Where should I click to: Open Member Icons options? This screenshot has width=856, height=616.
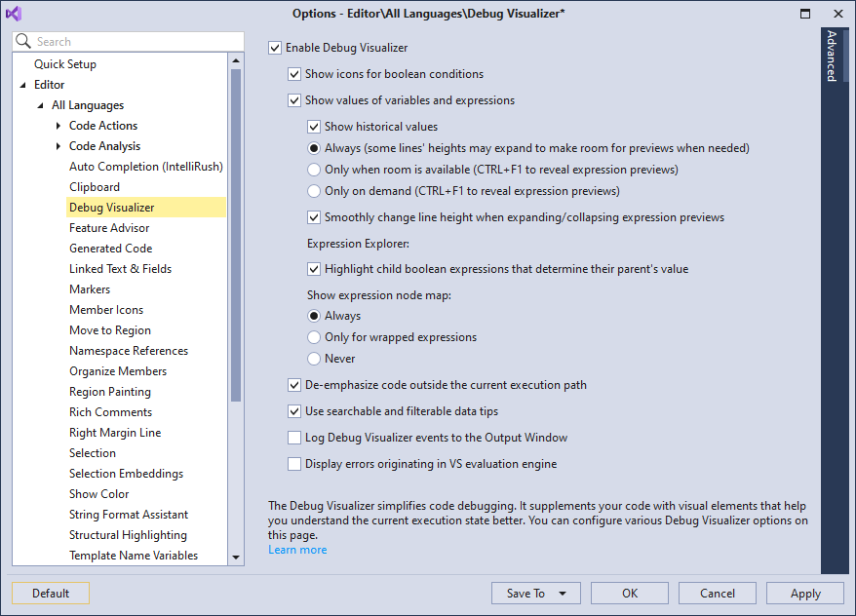pos(106,310)
